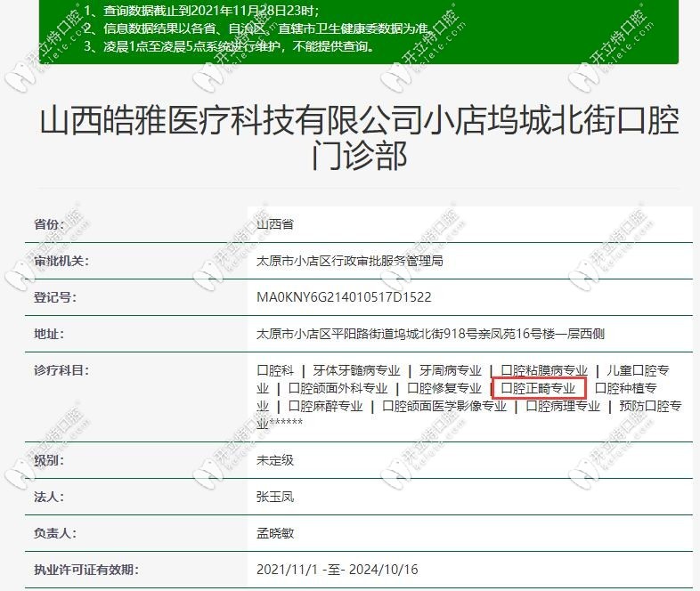Click the 级别 label
700x591 pixels.
pyautogui.click(x=49, y=460)
